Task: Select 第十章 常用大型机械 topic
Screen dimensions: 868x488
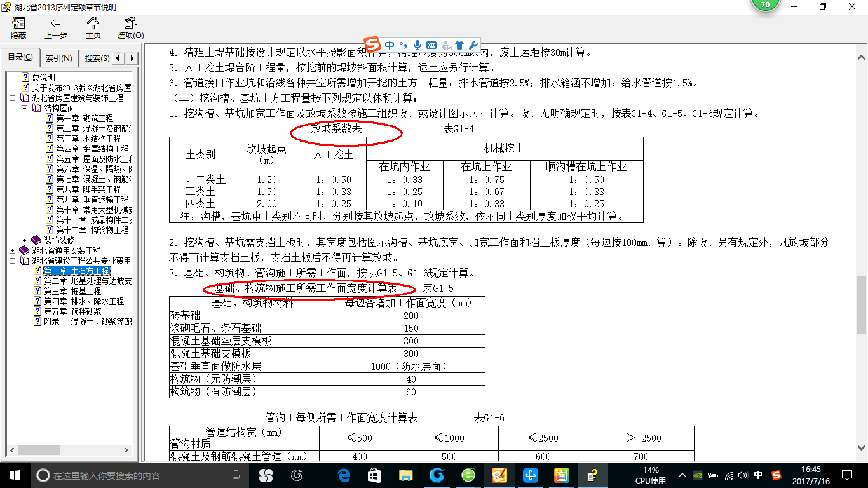Action: [x=93, y=210]
